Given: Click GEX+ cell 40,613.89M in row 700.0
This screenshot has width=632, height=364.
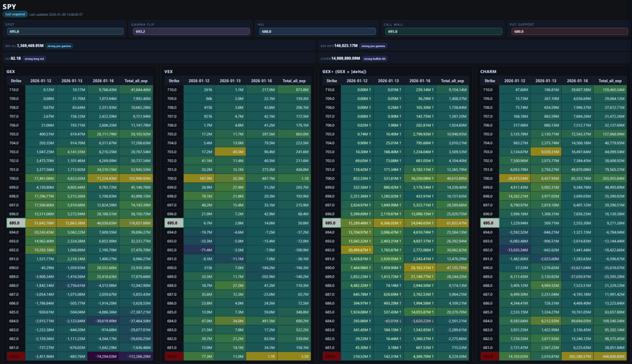Looking at the screenshot, I should pos(452,179).
